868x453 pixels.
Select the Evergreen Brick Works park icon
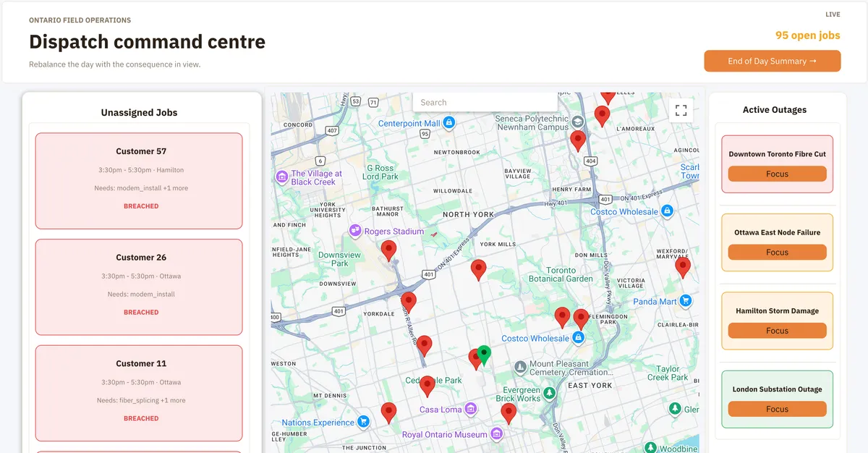coord(550,394)
